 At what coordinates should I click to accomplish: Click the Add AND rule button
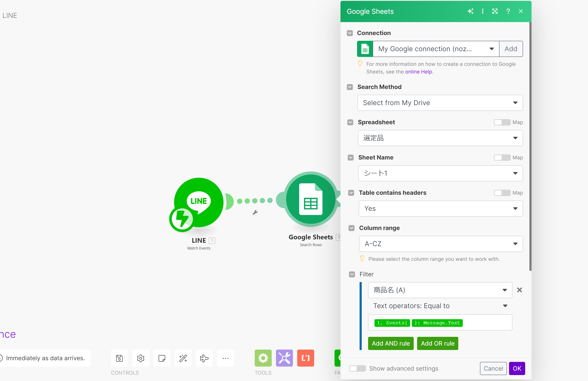click(x=391, y=343)
